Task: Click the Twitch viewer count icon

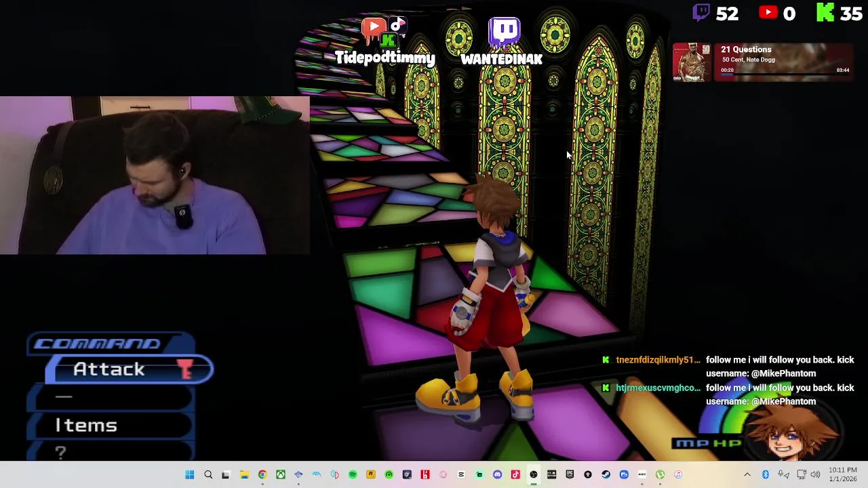Action: coord(701,13)
